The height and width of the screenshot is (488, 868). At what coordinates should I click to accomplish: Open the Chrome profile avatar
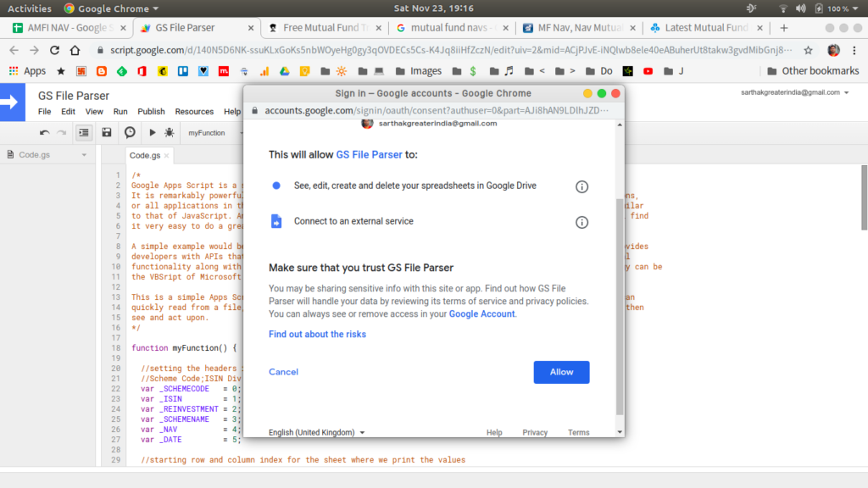click(833, 50)
